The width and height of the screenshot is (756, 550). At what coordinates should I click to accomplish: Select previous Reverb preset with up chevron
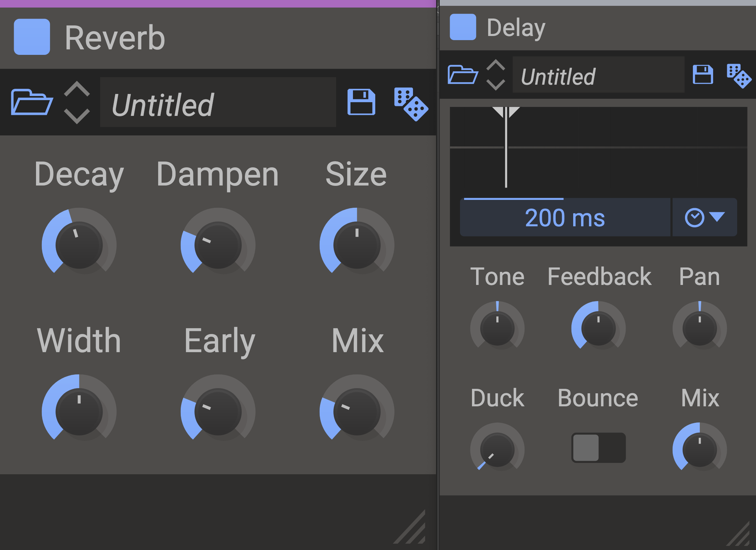click(77, 89)
